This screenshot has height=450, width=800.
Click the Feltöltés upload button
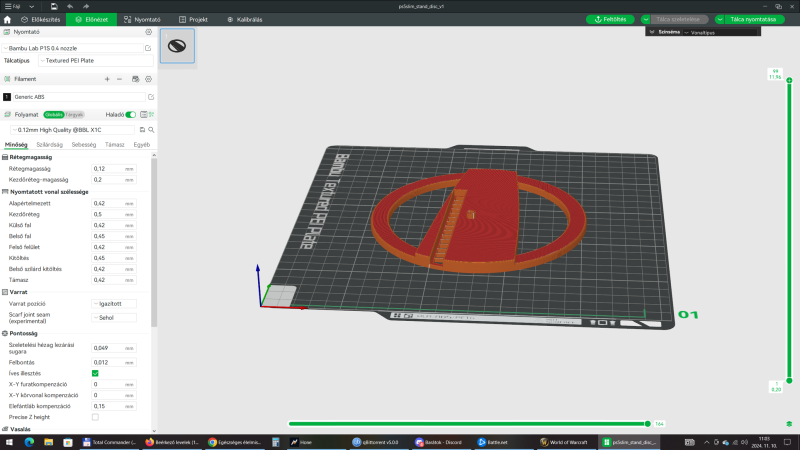[610, 19]
